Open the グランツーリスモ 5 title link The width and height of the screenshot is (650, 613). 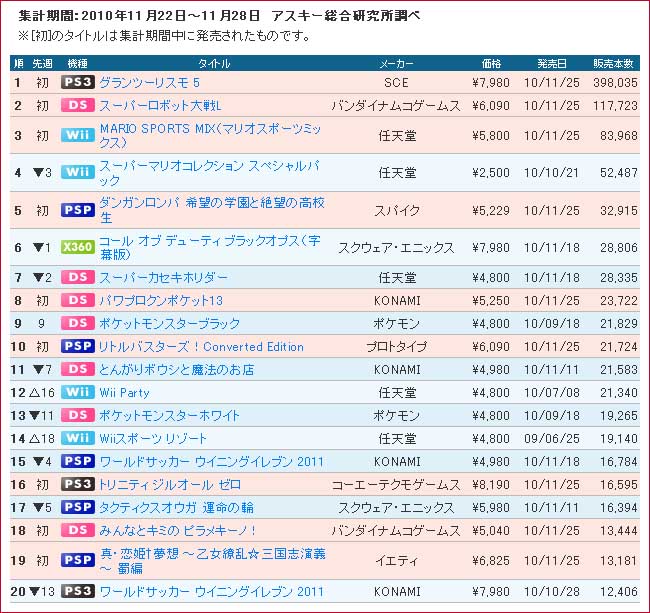pos(150,82)
